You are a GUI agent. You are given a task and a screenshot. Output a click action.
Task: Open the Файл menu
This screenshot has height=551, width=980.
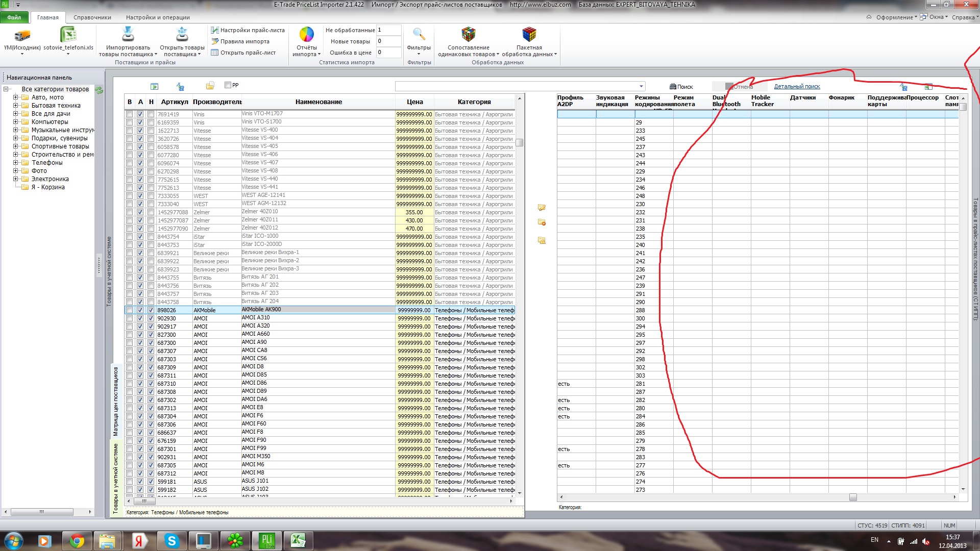pos(14,17)
